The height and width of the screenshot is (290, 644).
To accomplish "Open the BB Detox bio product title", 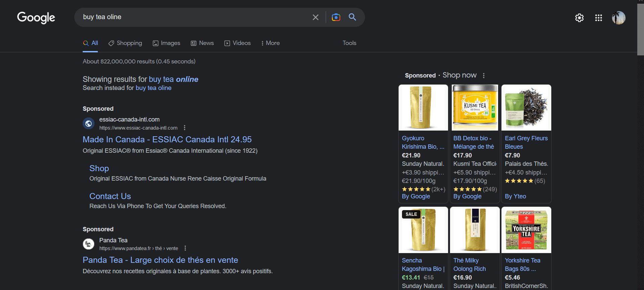I will (474, 142).
